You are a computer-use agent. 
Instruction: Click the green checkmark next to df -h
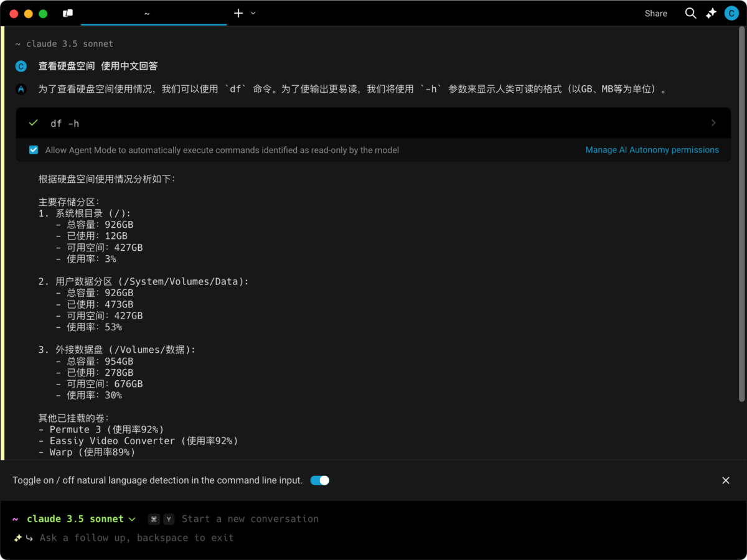34,123
